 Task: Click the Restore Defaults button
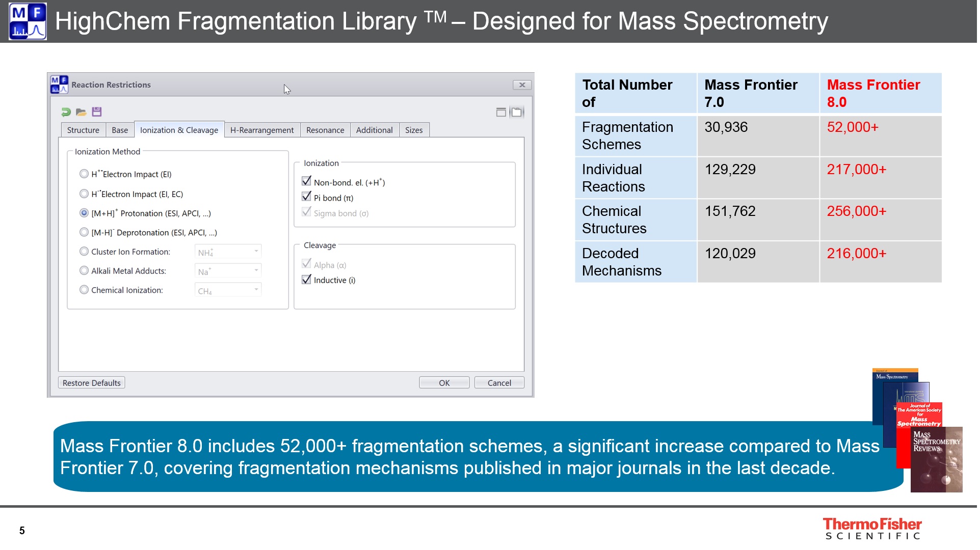pyautogui.click(x=92, y=383)
